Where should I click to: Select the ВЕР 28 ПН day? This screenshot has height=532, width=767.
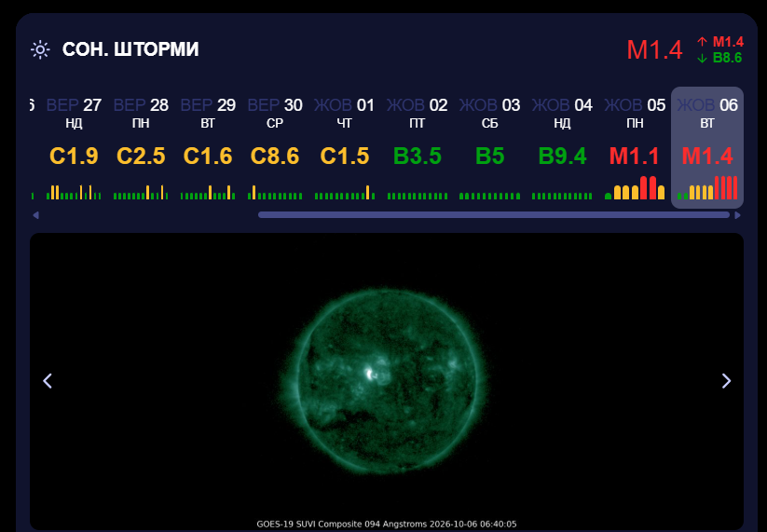click(x=141, y=147)
